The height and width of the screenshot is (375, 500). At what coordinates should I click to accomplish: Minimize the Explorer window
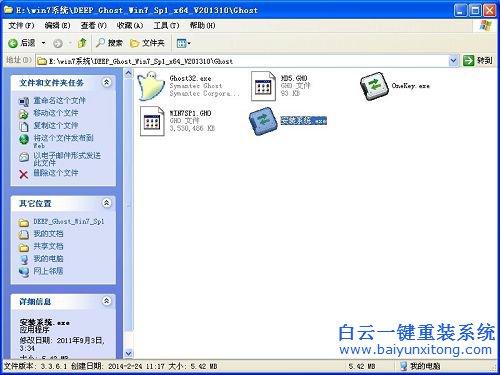460,10
